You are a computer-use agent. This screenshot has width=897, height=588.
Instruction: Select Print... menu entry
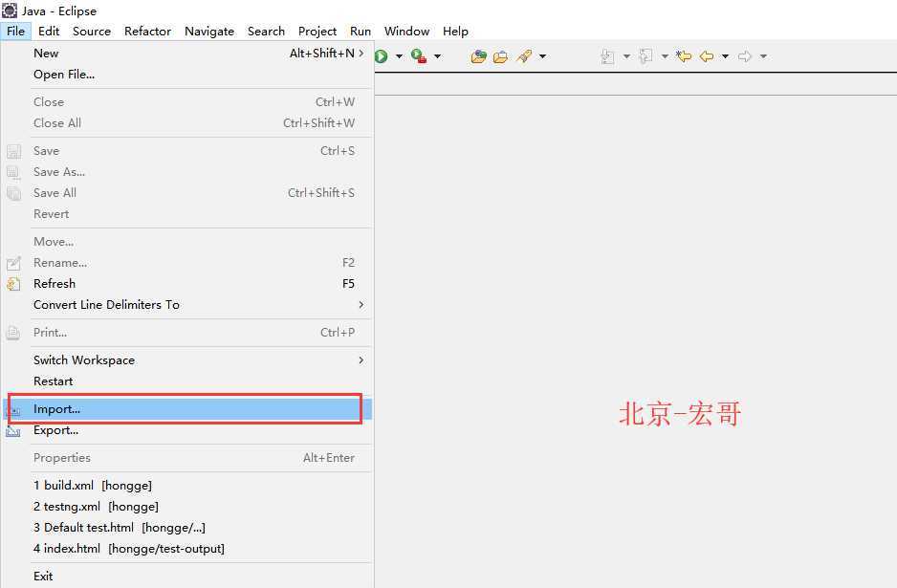tap(187, 333)
